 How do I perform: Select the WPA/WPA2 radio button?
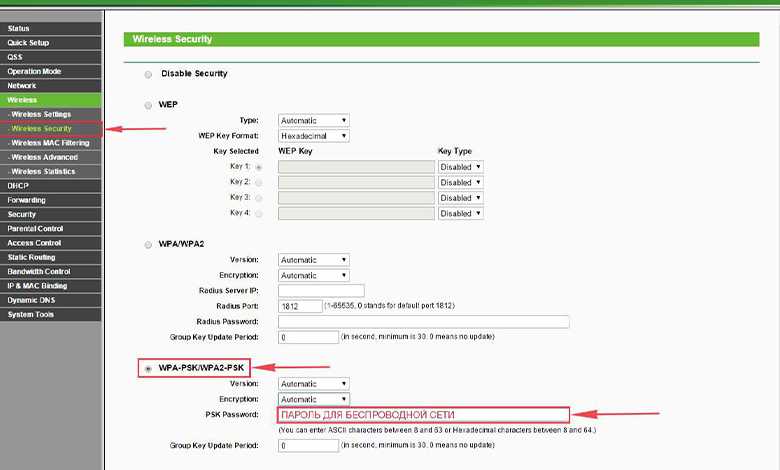148,245
